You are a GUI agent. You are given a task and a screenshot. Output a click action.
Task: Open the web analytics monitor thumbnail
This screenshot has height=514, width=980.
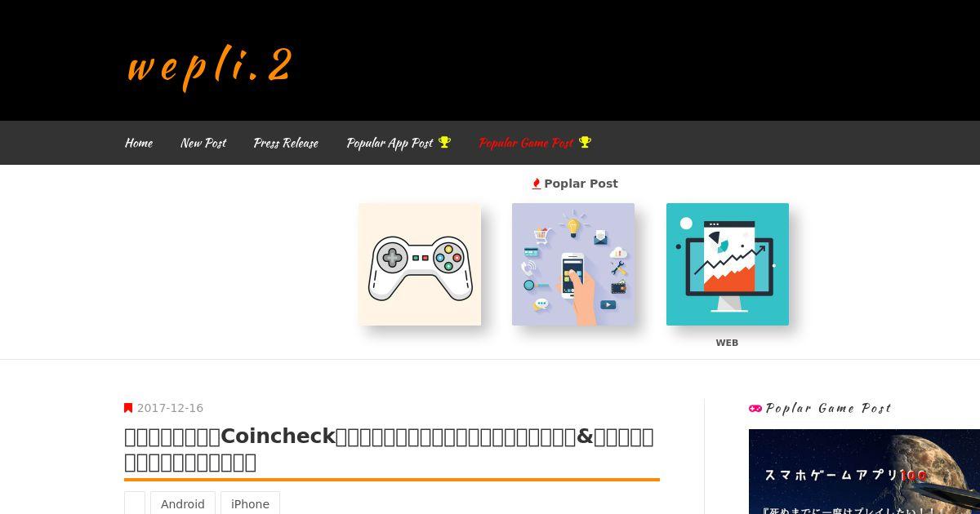coord(728,264)
